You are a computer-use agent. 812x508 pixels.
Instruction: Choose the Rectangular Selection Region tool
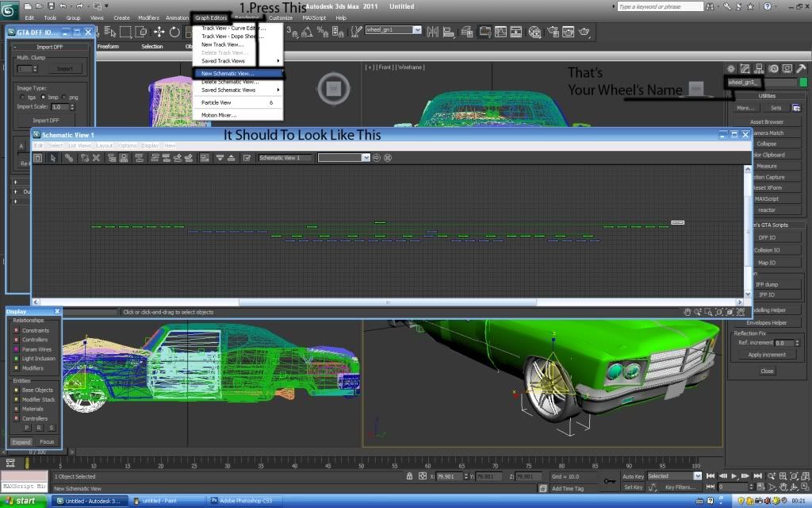(x=125, y=32)
